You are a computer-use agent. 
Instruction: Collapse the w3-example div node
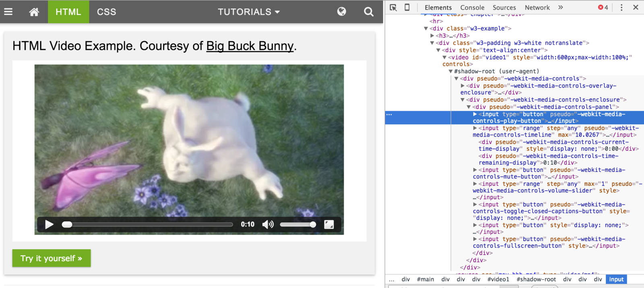click(x=426, y=29)
